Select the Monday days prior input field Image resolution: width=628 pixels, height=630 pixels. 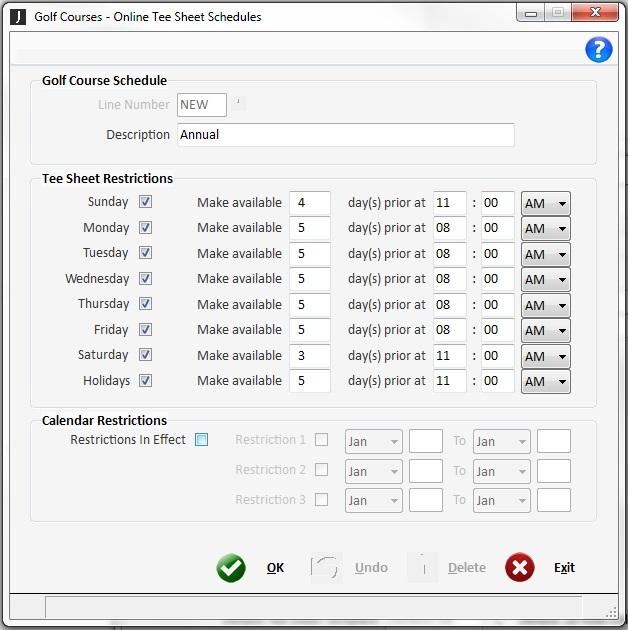[310, 228]
